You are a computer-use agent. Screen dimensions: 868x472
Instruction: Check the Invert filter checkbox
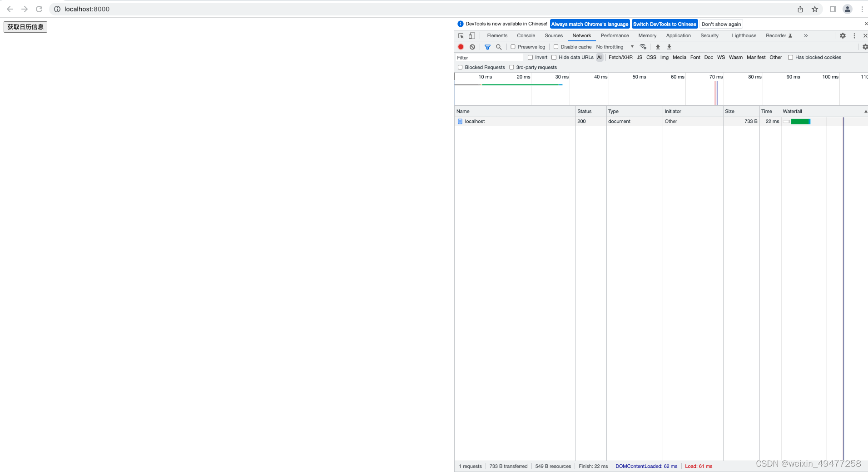point(530,57)
